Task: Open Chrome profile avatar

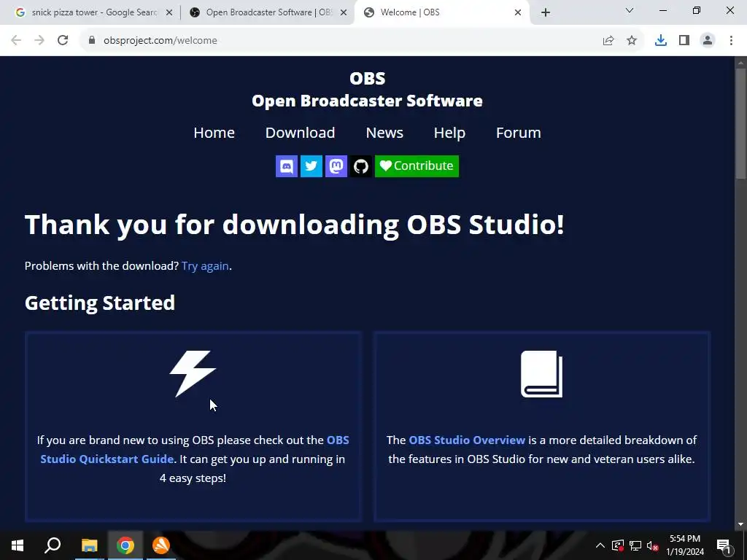Action: click(708, 41)
